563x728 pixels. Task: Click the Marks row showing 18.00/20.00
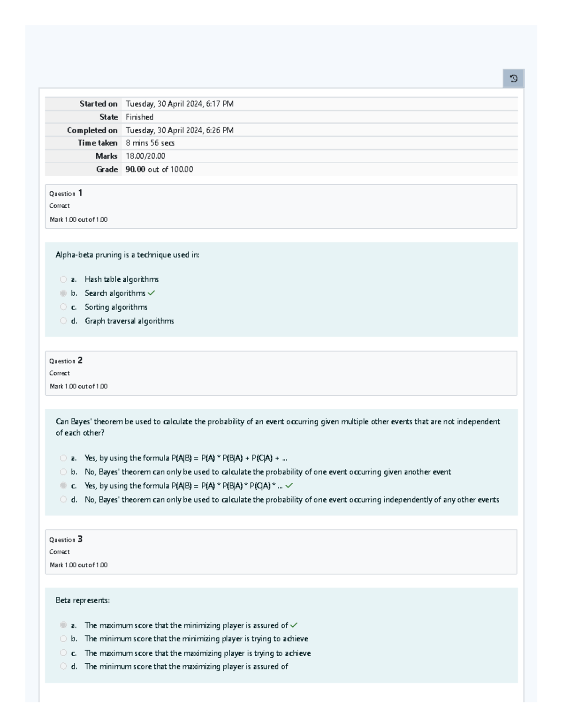pos(146,156)
